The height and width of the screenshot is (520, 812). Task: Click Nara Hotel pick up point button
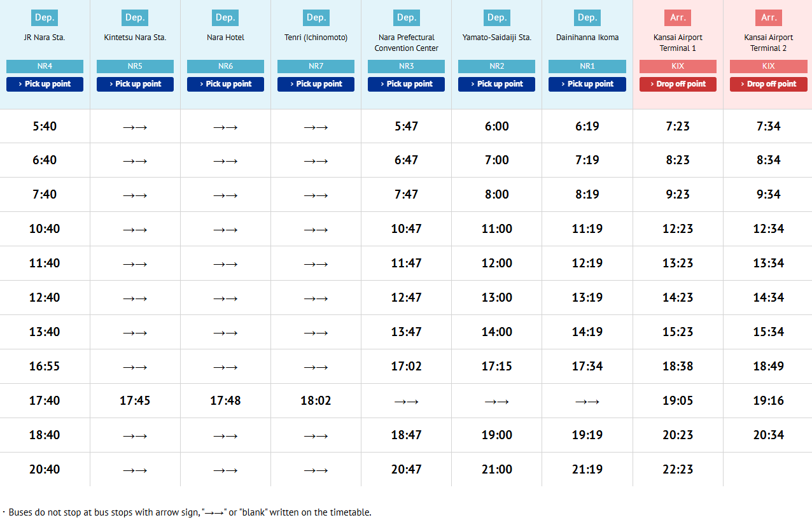tap(225, 84)
